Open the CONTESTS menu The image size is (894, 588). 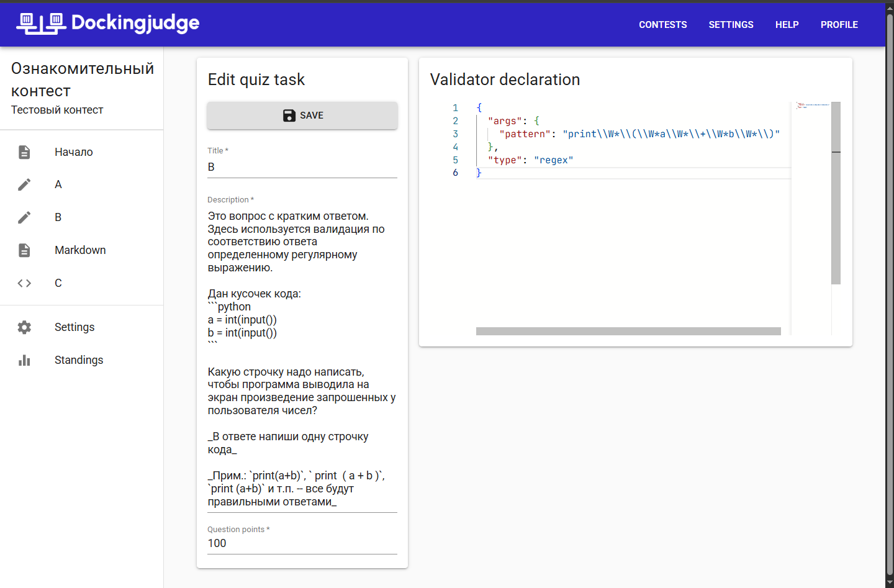[x=663, y=25]
